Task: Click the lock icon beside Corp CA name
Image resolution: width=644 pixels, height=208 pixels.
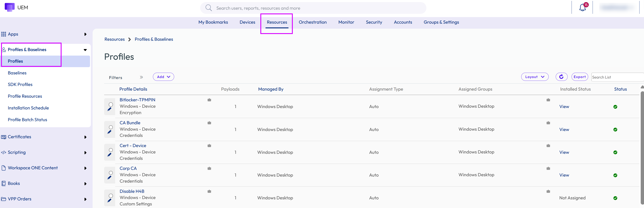Action: pos(209,168)
